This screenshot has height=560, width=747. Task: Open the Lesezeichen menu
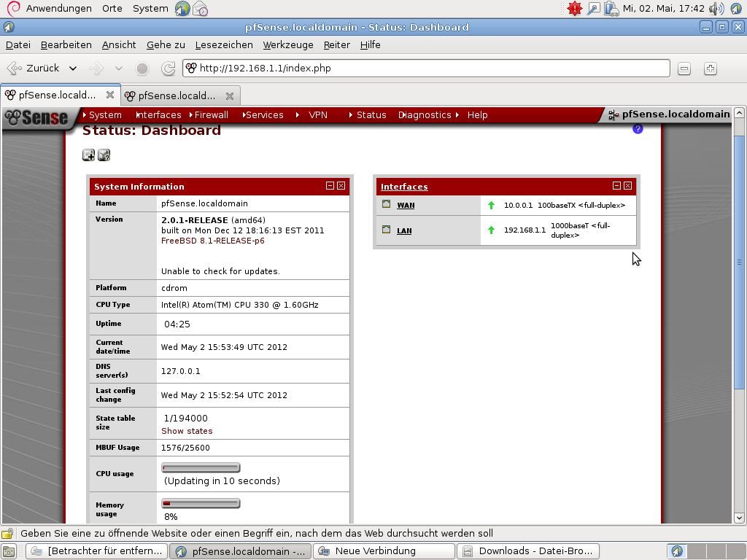(224, 44)
